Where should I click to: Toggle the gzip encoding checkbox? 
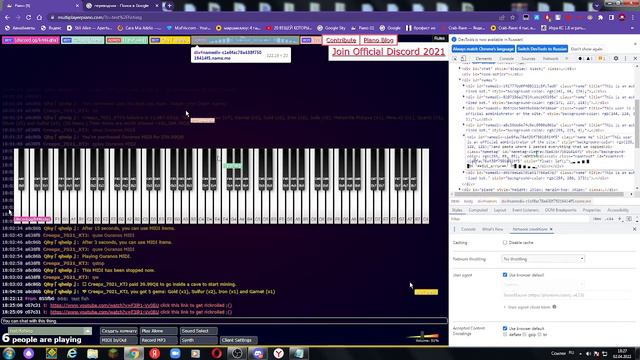click(524, 334)
